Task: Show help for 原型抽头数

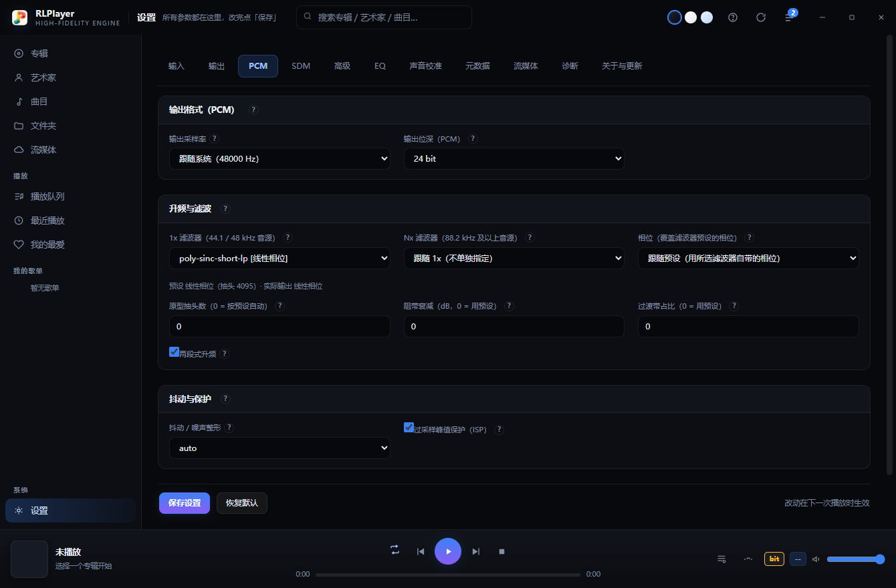Action: [x=279, y=305]
